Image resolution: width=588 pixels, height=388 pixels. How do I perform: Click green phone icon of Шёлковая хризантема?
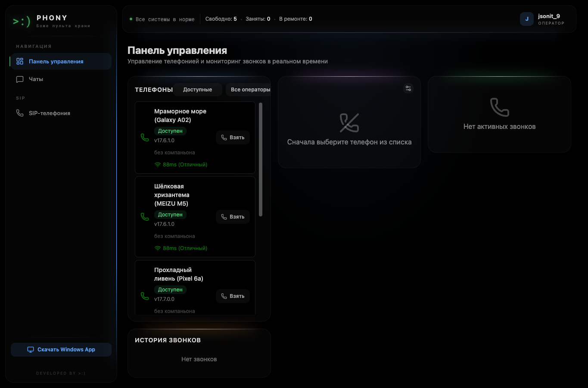[145, 217]
